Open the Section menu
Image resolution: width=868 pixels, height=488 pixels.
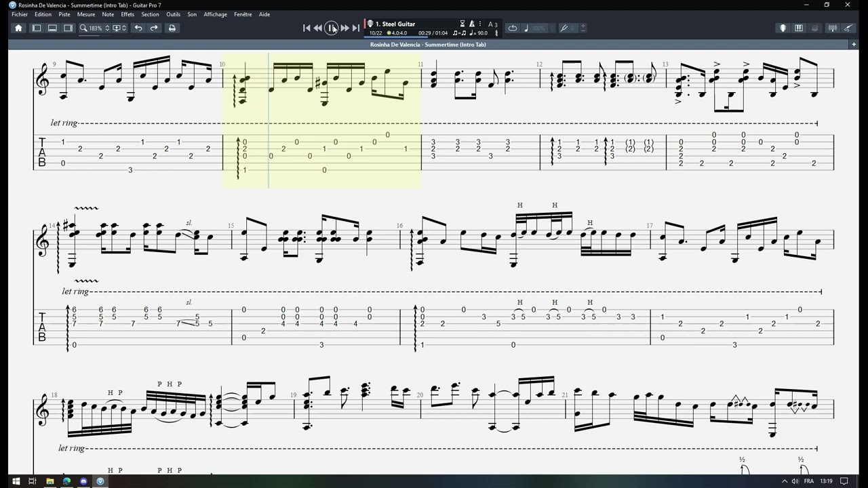[x=150, y=14]
